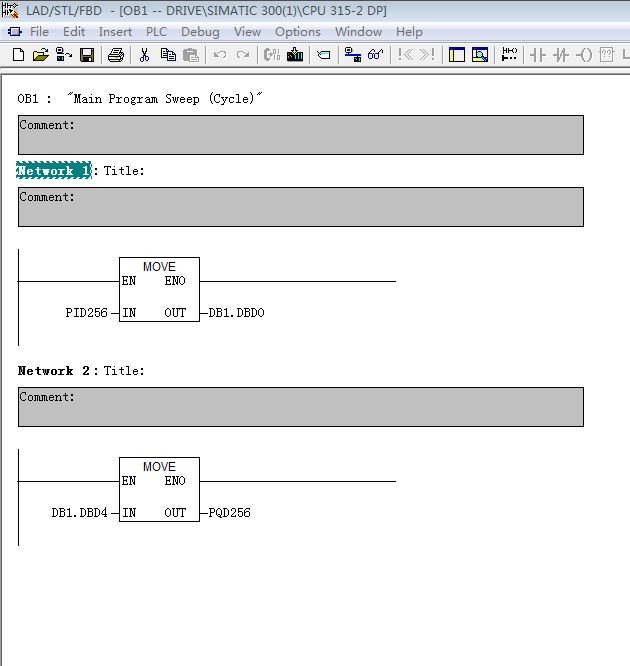Screen dimensions: 630x666
Task: Open the Help menu
Action: point(409,32)
